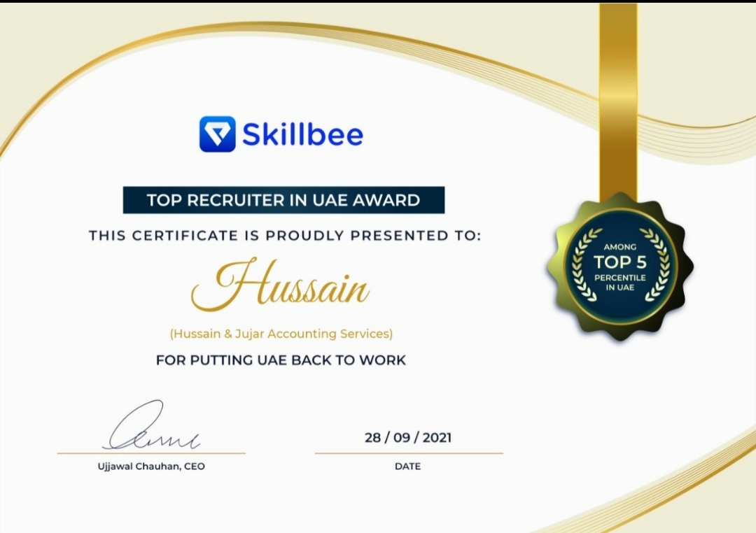Click the Skillbee brand name text
Image resolution: width=756 pixels, height=533 pixels.
point(302,134)
